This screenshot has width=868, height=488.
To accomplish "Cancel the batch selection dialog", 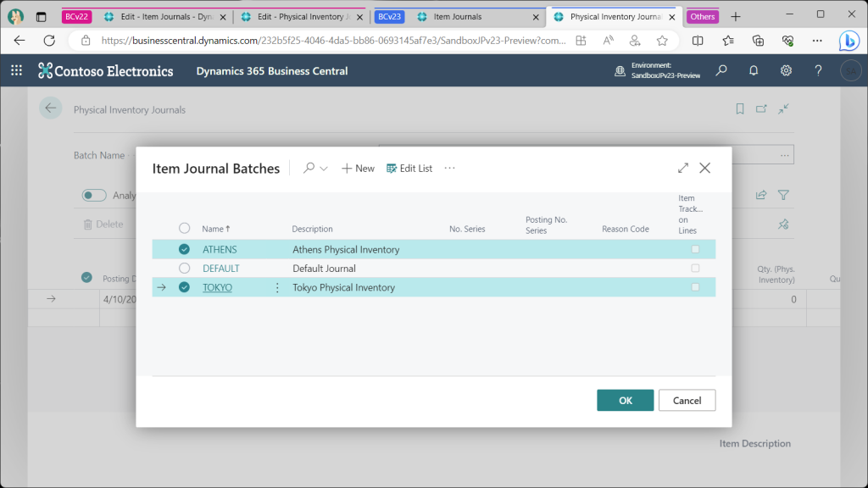I will coord(687,401).
